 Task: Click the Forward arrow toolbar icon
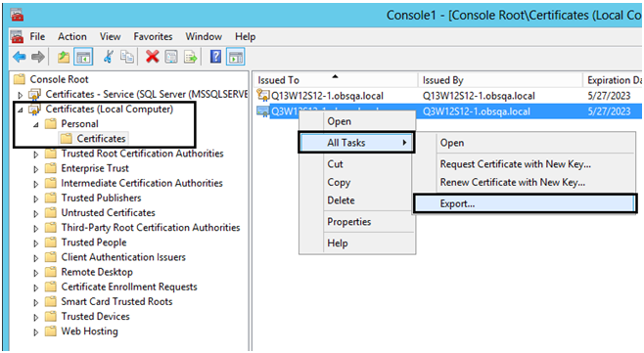tap(38, 57)
